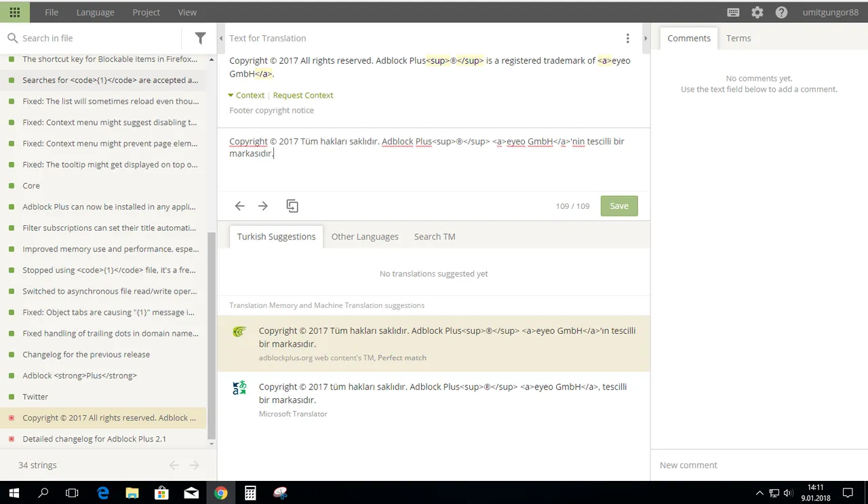Viewport: 868px width, 504px height.
Task: Select string 'Filter subscriptions can set their title'
Action: click(103, 227)
